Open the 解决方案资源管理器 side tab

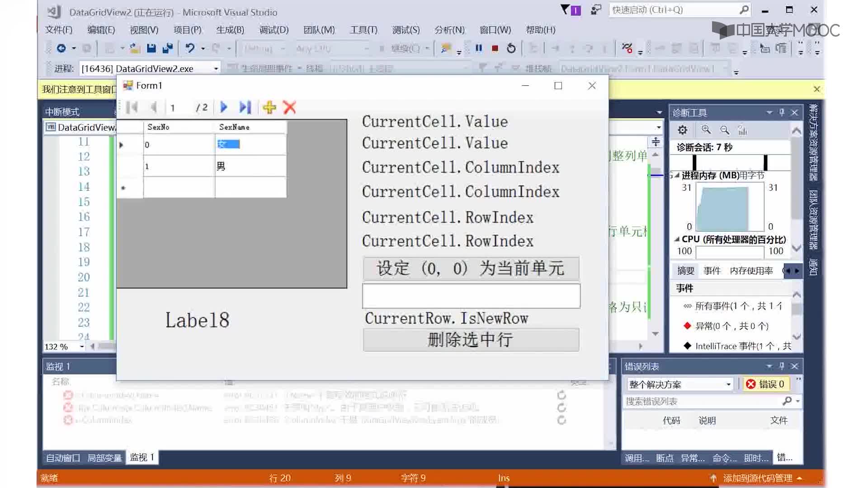pyautogui.click(x=813, y=142)
